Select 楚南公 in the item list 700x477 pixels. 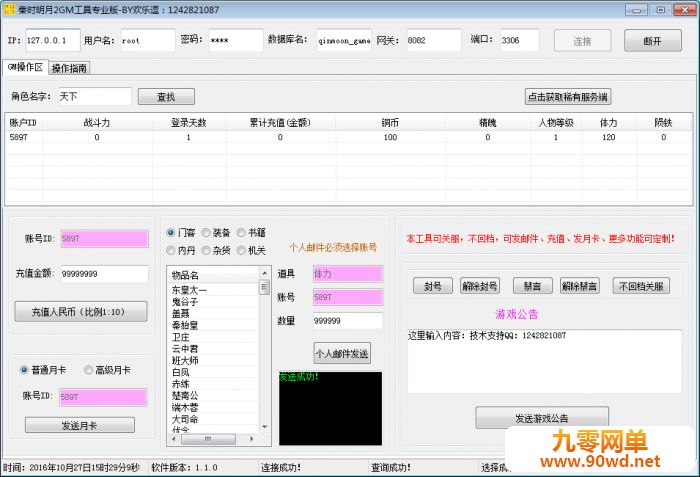pyautogui.click(x=213, y=395)
